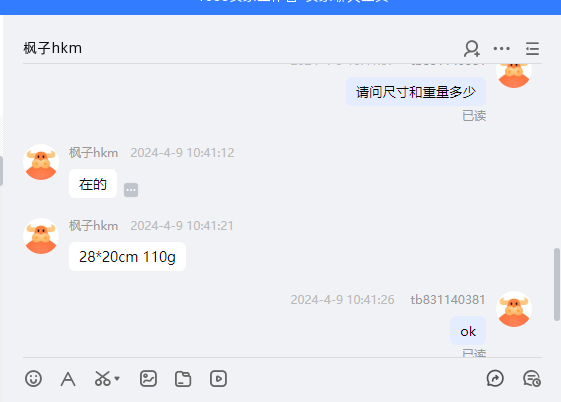
Task: Open the video play icon
Action: [x=218, y=378]
